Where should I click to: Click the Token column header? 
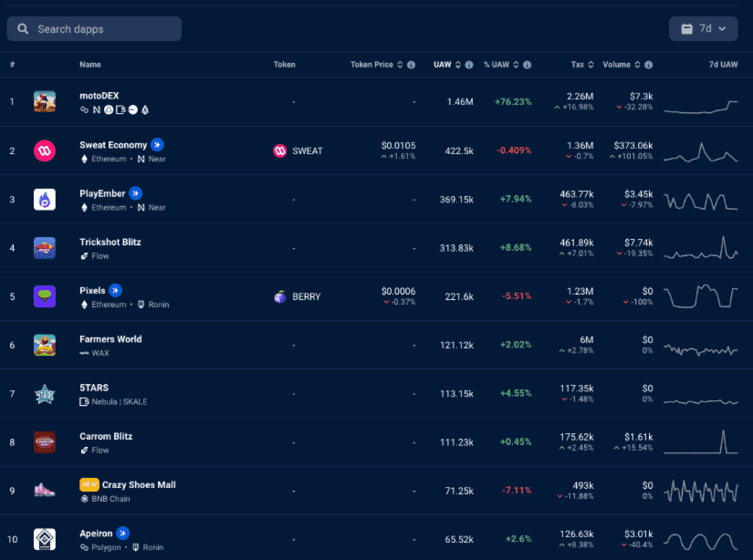point(284,65)
